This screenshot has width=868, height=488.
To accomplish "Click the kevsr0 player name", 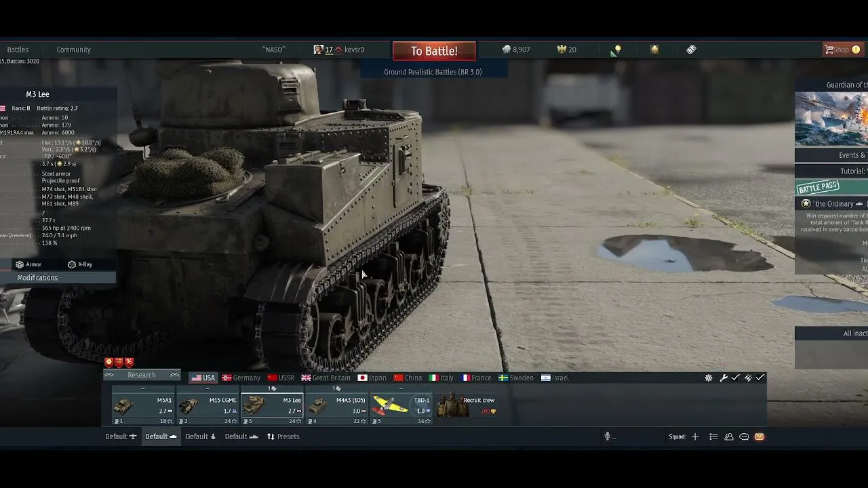I will (354, 49).
